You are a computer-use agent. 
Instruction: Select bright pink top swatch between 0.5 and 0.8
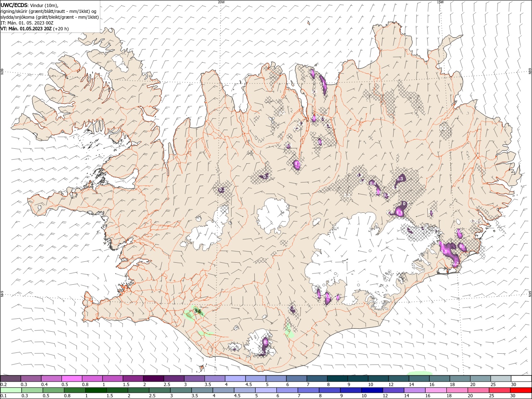(x=71, y=378)
